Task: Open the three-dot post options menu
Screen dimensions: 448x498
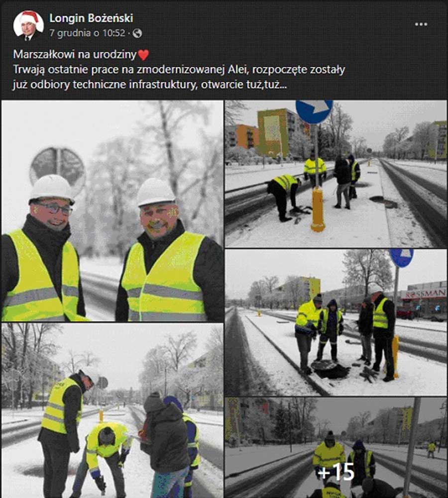Action: (x=421, y=24)
